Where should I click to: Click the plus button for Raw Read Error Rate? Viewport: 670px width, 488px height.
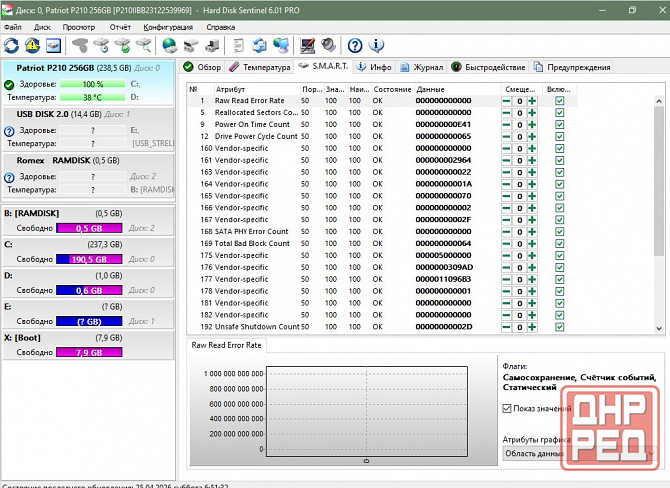click(x=532, y=101)
